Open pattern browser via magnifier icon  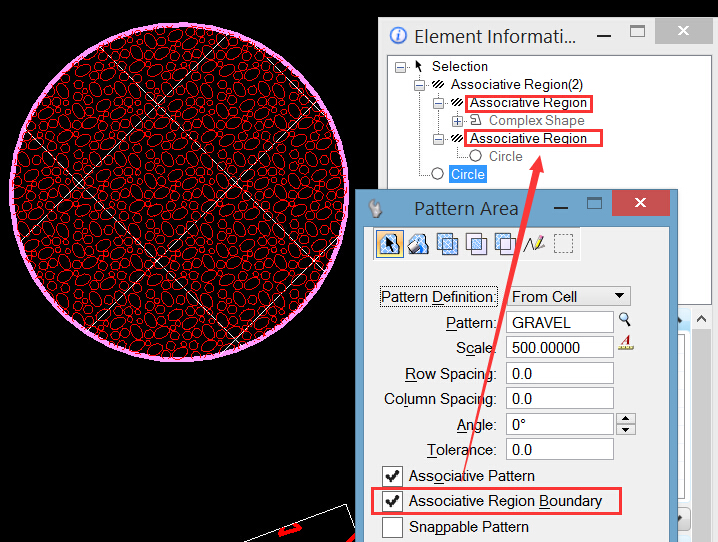(x=625, y=319)
